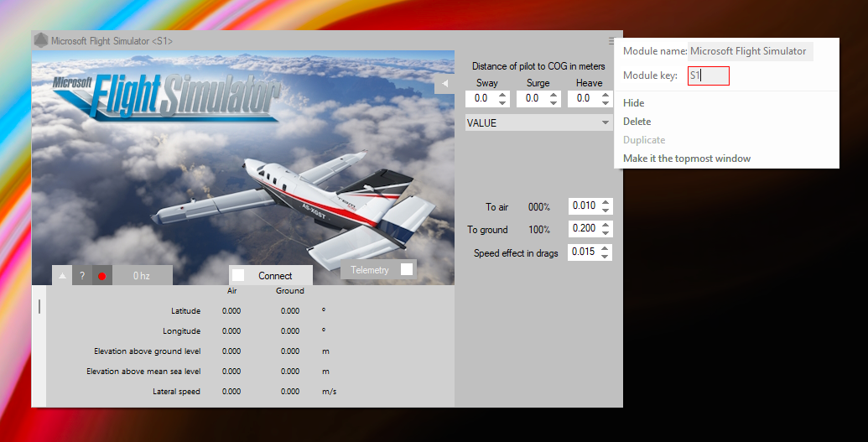Click Elevation above ground level label
The image size is (868, 442).
[x=148, y=351]
